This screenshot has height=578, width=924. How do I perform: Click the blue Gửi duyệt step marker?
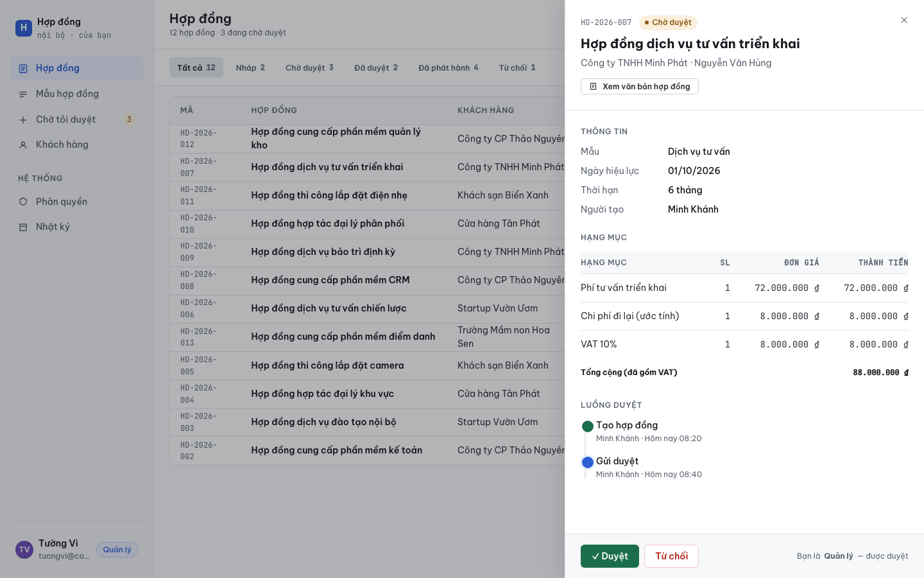(x=587, y=462)
